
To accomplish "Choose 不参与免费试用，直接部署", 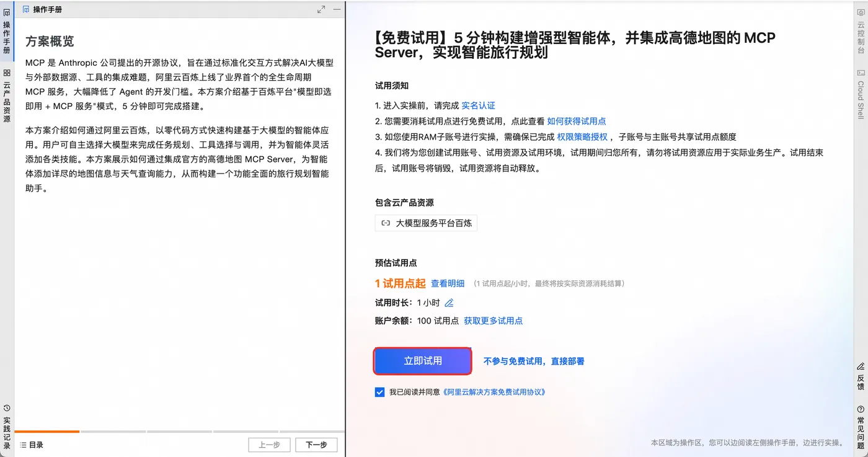I will click(x=534, y=361).
